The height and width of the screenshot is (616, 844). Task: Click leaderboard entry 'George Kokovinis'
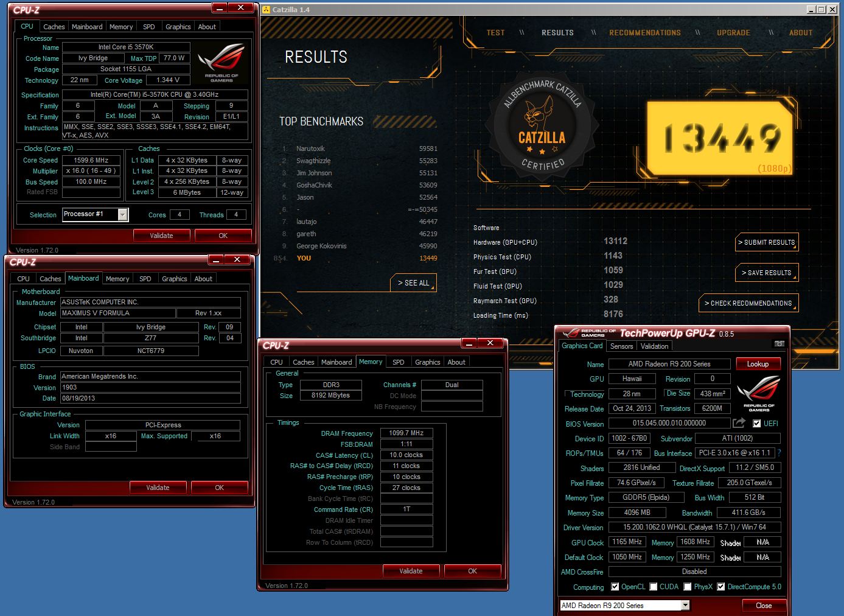click(321, 246)
